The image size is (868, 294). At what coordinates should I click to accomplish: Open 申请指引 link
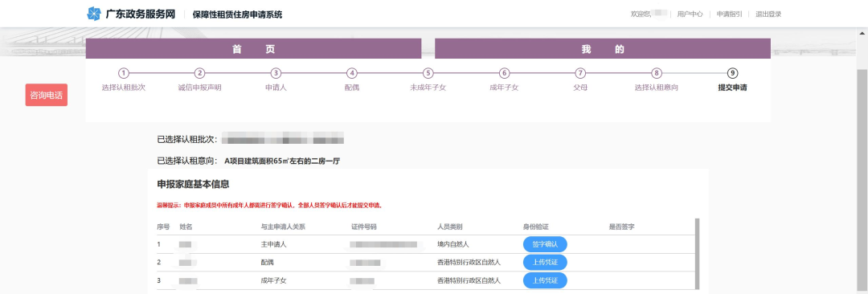729,14
